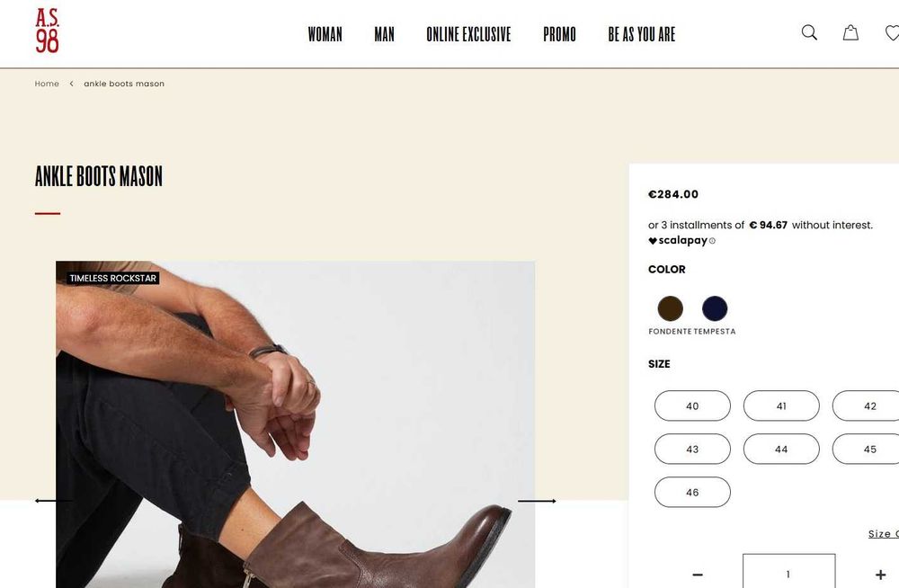899x588 pixels.
Task: Pick size 43
Action: [x=692, y=449]
